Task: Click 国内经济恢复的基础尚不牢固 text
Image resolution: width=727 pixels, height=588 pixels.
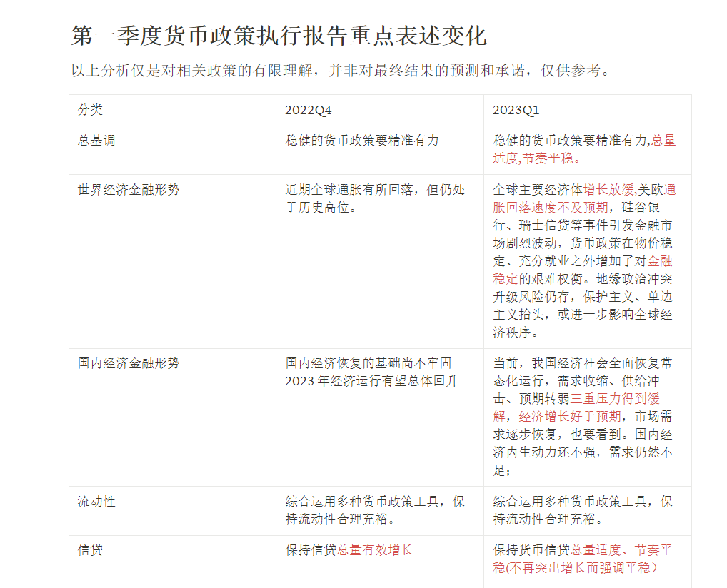Action: tap(368, 363)
